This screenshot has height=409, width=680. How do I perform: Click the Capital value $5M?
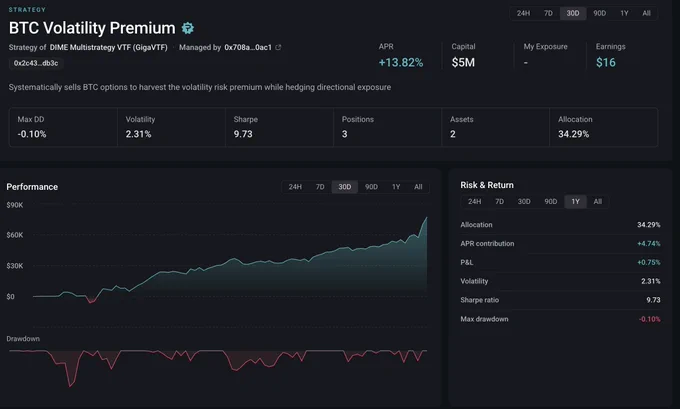(x=463, y=63)
